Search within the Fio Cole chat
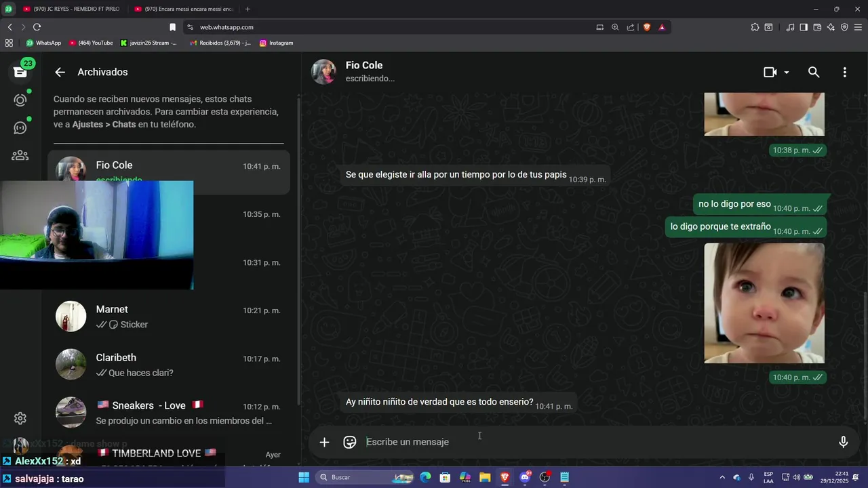Screen dimensions: 868x488 814,72
